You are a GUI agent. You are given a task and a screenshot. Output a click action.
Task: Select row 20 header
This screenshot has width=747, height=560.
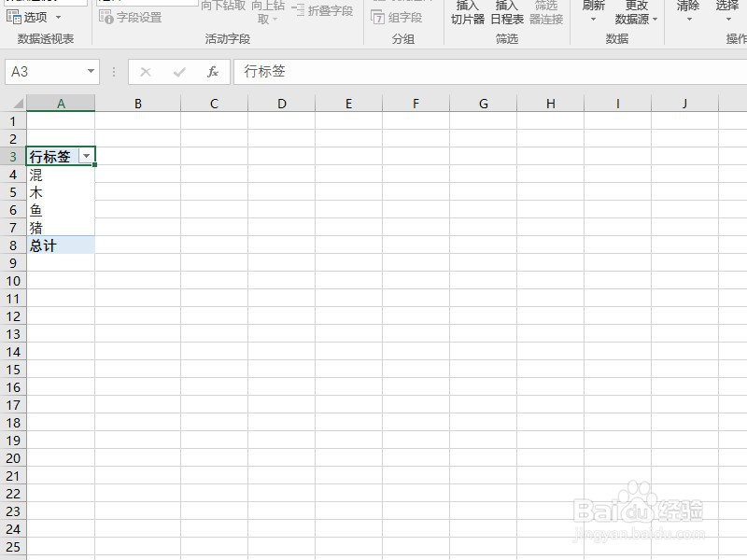pos(13,458)
